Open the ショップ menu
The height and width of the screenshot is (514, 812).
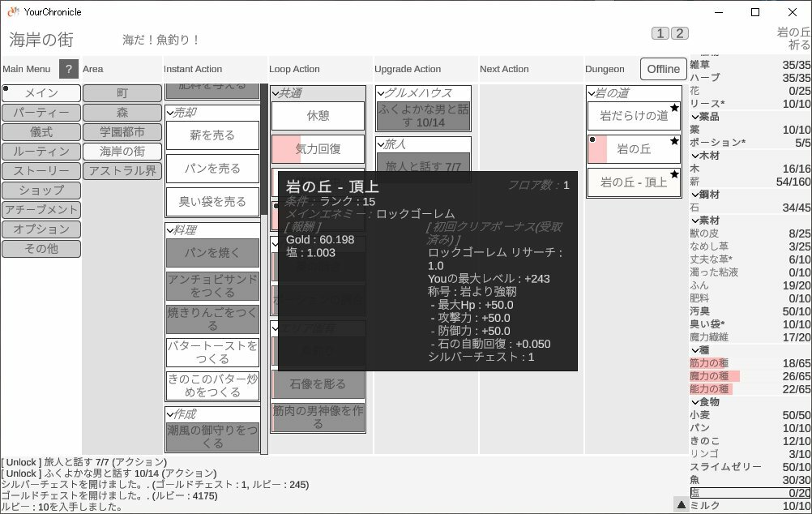(41, 191)
